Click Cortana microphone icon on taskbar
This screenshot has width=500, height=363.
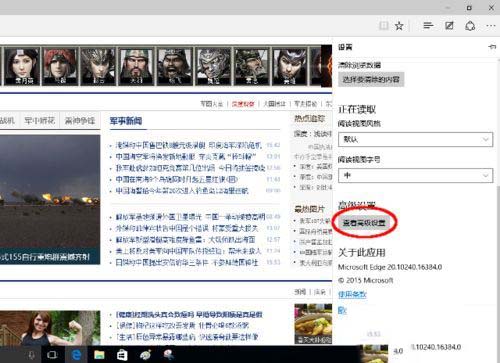[31, 355]
